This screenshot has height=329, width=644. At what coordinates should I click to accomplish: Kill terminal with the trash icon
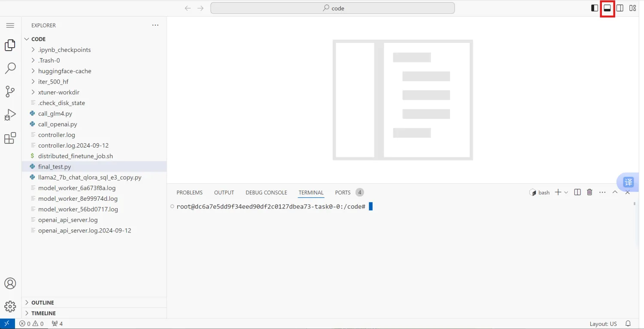(589, 193)
